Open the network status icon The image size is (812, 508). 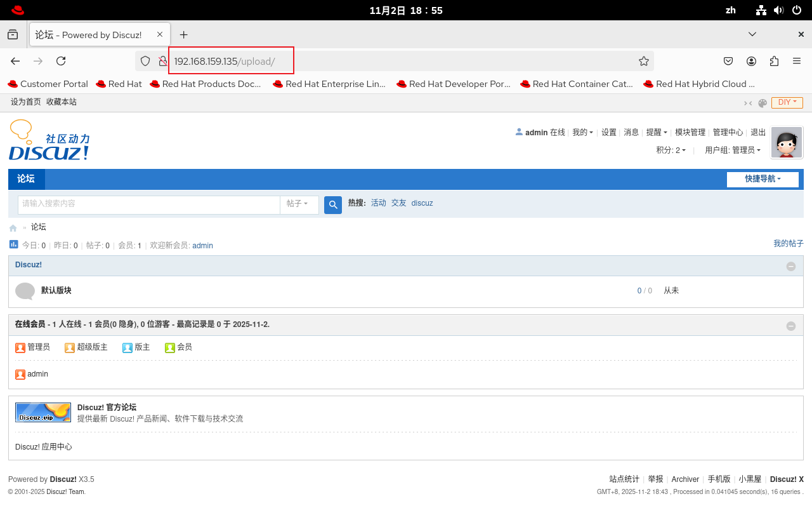pyautogui.click(x=762, y=10)
